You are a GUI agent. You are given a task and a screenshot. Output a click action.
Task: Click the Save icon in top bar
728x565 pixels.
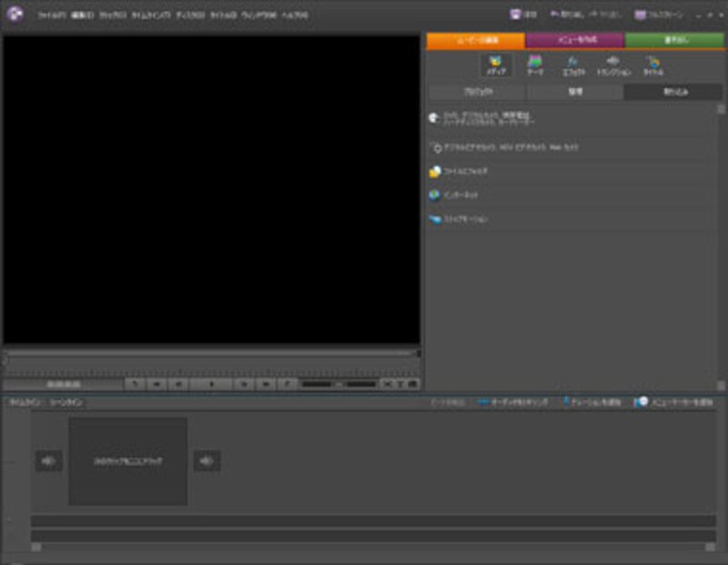pos(523,15)
